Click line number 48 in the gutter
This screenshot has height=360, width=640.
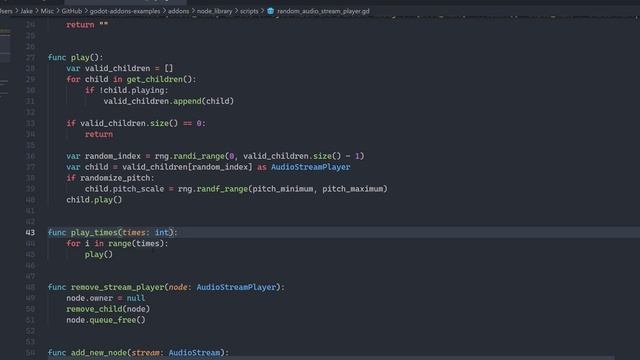click(x=30, y=287)
